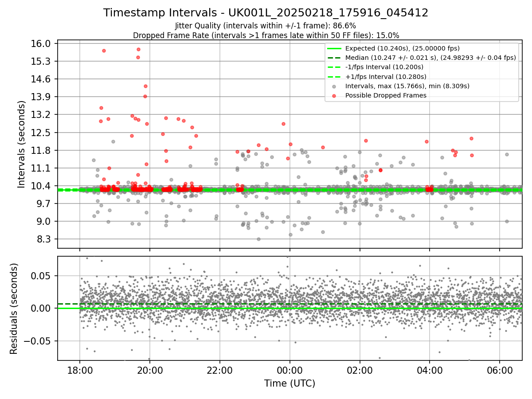Click the Possible Dropped Frames legend entry

pyautogui.click(x=386, y=95)
